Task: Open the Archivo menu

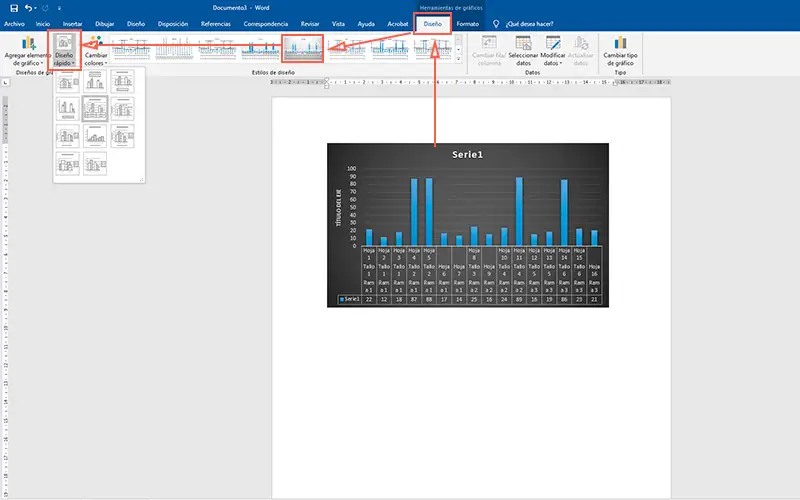Action: tap(14, 22)
